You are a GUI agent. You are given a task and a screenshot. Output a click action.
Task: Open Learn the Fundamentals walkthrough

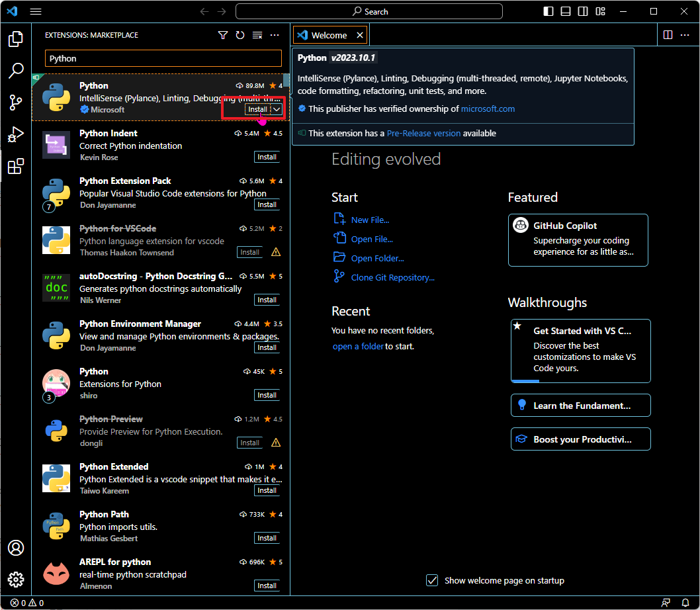(580, 406)
